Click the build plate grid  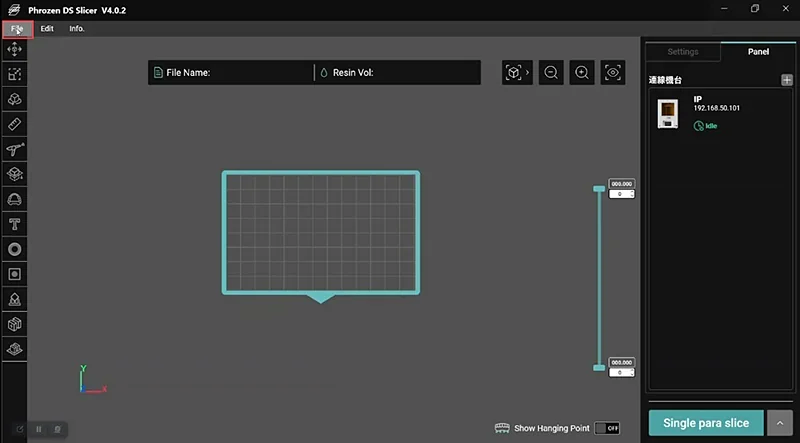321,233
